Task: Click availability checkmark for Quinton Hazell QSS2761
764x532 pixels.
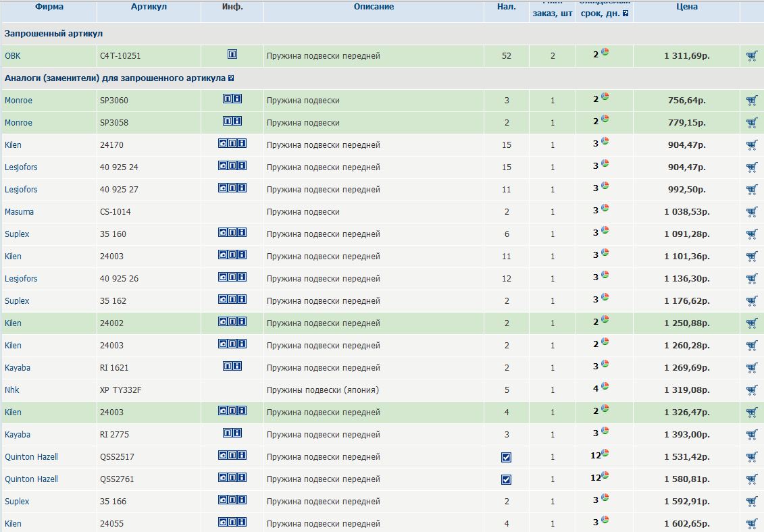Action: pyautogui.click(x=507, y=479)
